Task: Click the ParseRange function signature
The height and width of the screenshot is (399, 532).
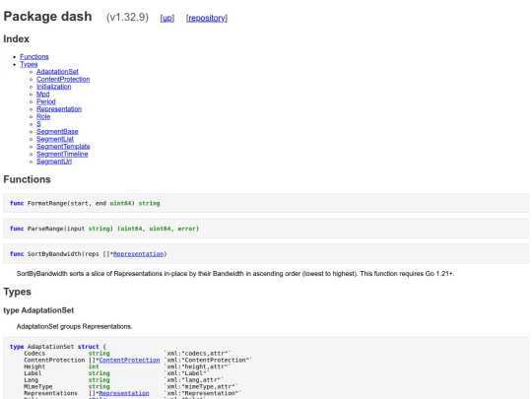Action: tap(104, 229)
